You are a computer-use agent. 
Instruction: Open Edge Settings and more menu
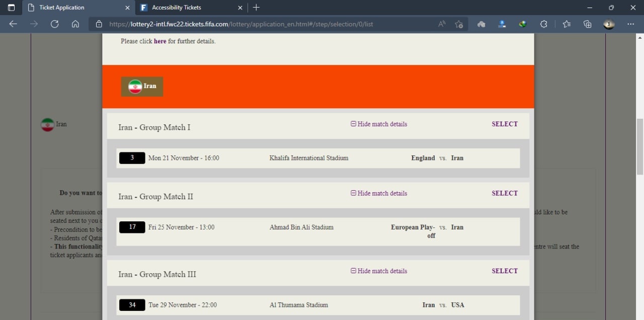[x=631, y=24]
